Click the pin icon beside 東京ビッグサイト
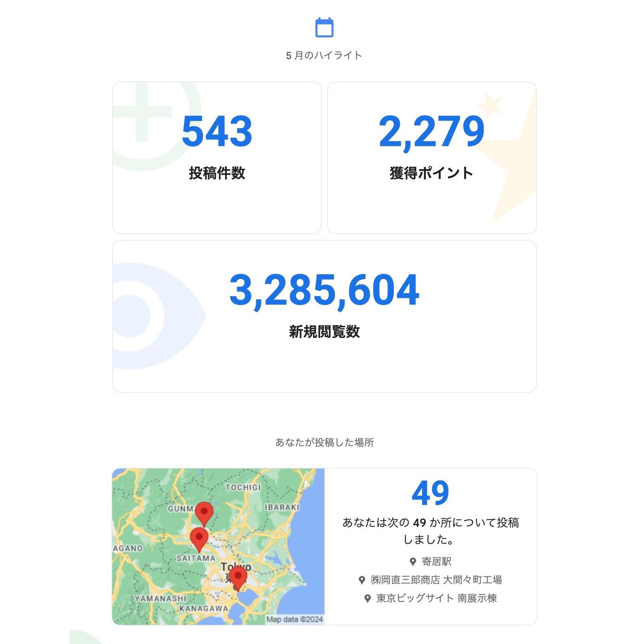Screen dimensions: 644x644 367,598
